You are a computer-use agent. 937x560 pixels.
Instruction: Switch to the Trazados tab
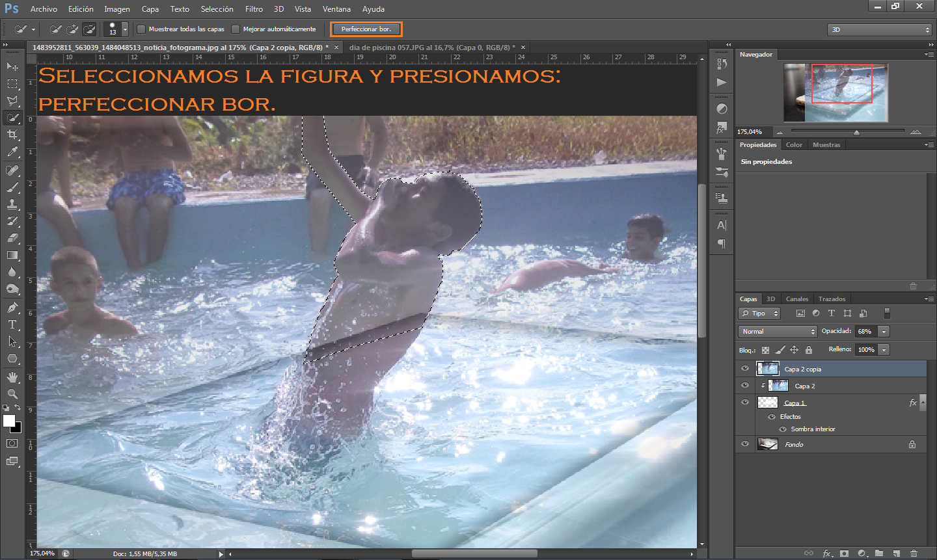(832, 299)
